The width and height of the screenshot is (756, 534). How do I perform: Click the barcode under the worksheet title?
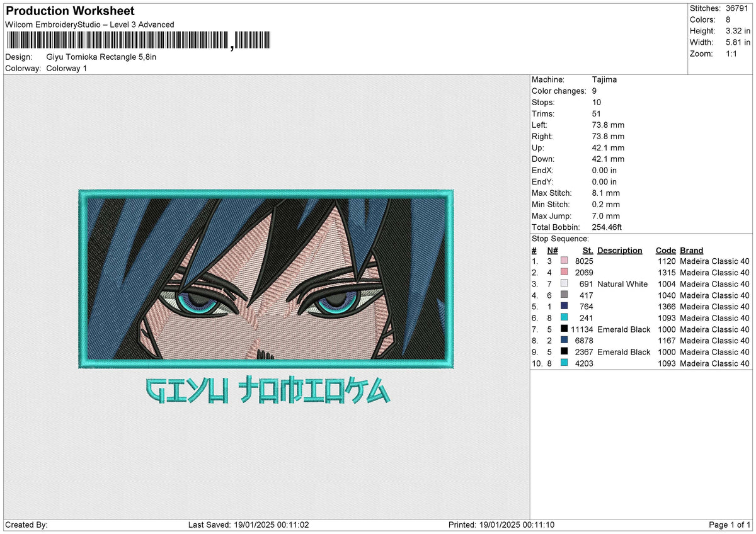click(138, 41)
